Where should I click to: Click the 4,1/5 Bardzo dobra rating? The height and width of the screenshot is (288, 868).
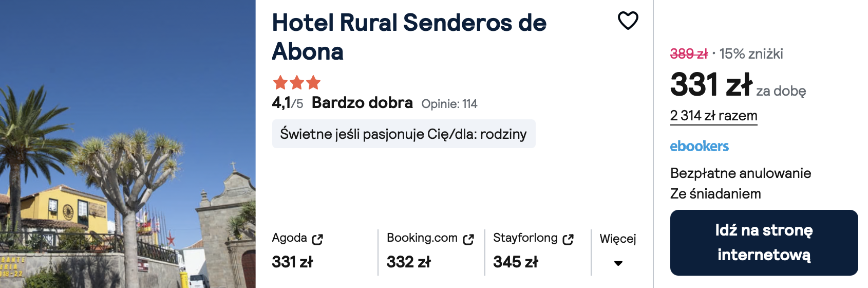pyautogui.click(x=342, y=103)
